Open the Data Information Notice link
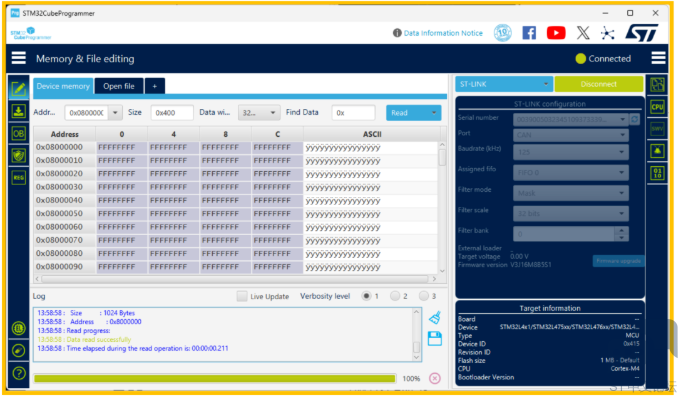Image resolution: width=686 pixels, height=402 pixels. tap(443, 33)
